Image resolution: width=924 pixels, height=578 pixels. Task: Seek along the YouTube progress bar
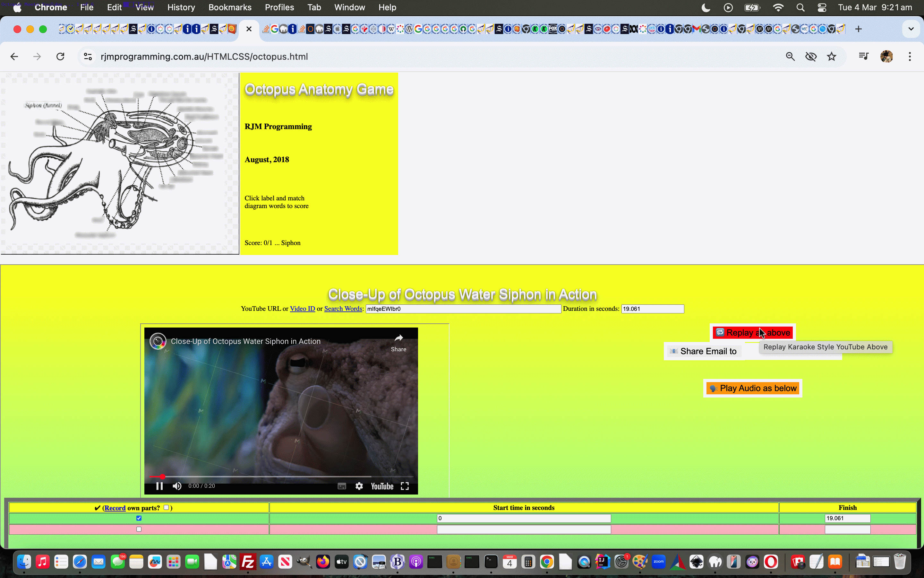coord(281,477)
